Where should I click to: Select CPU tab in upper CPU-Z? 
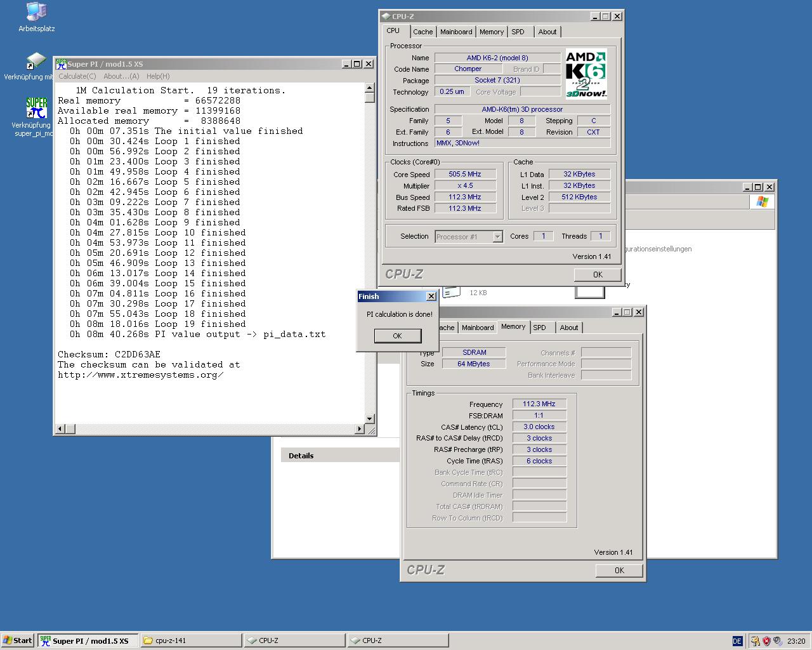tap(393, 31)
